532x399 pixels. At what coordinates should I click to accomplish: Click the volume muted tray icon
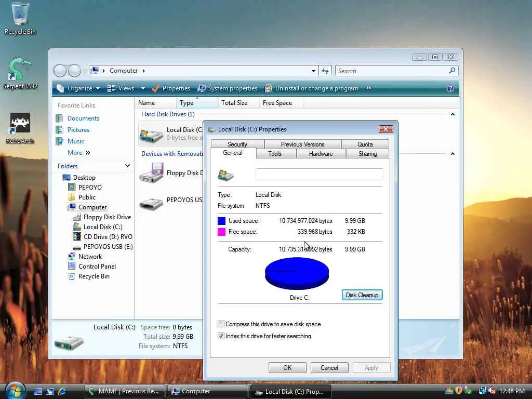(x=491, y=391)
